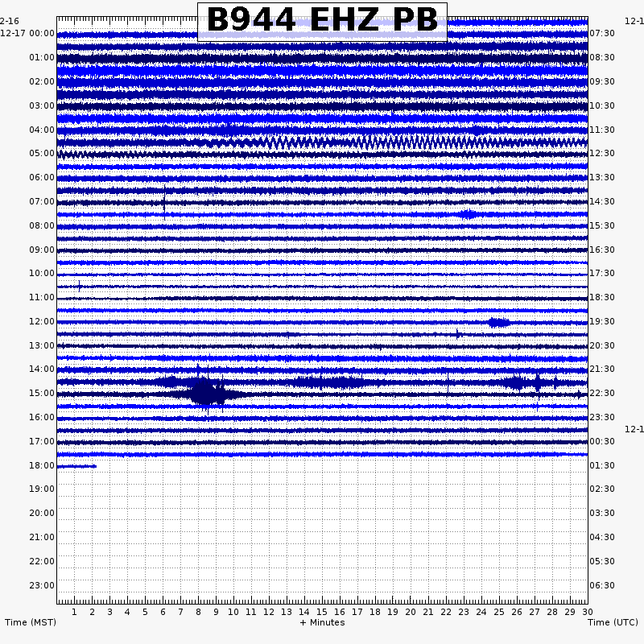Select the 06:30 UTC time label
644x644 pixels.
[602, 585]
